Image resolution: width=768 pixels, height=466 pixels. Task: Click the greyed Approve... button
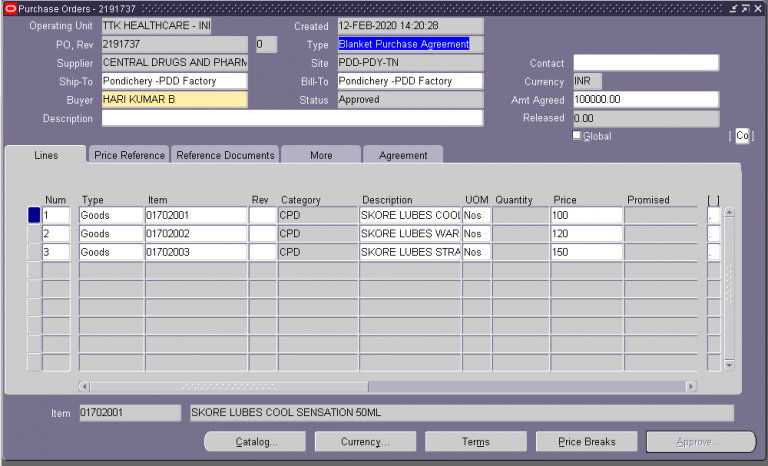[x=701, y=442]
